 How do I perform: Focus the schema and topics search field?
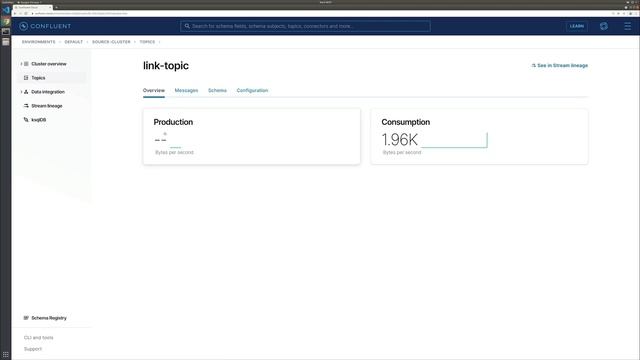[305, 26]
